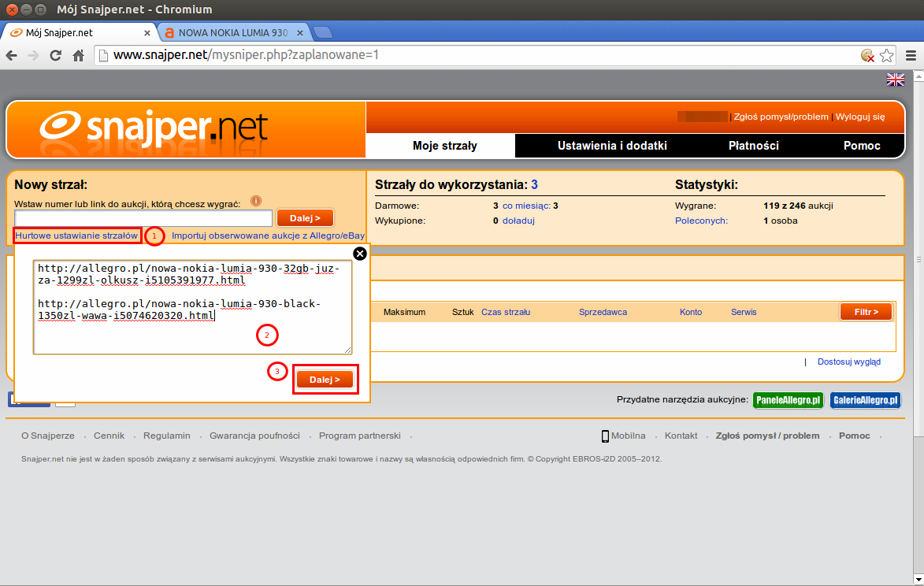Bookmark page with the star icon
The height and width of the screenshot is (586, 924).
[886, 55]
